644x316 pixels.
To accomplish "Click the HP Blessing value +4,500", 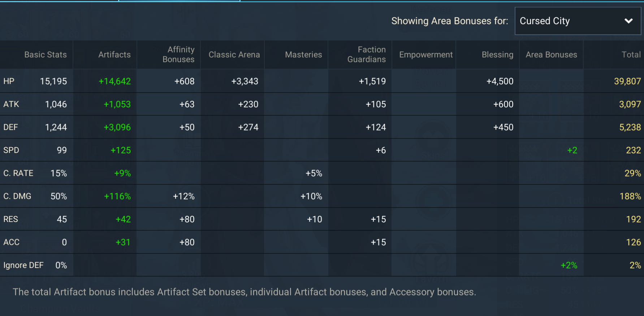I will pos(500,81).
